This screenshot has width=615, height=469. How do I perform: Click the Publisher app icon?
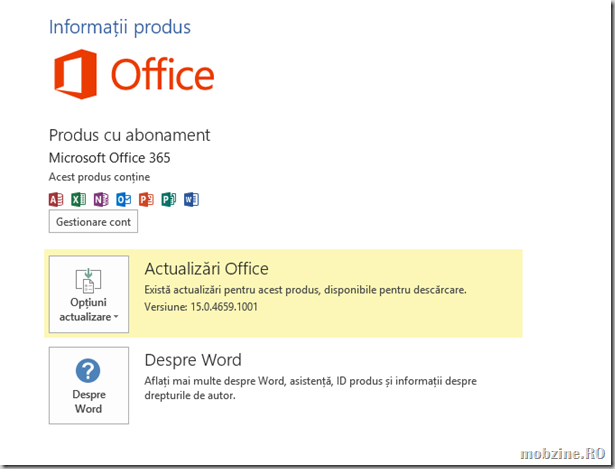pos(169,199)
